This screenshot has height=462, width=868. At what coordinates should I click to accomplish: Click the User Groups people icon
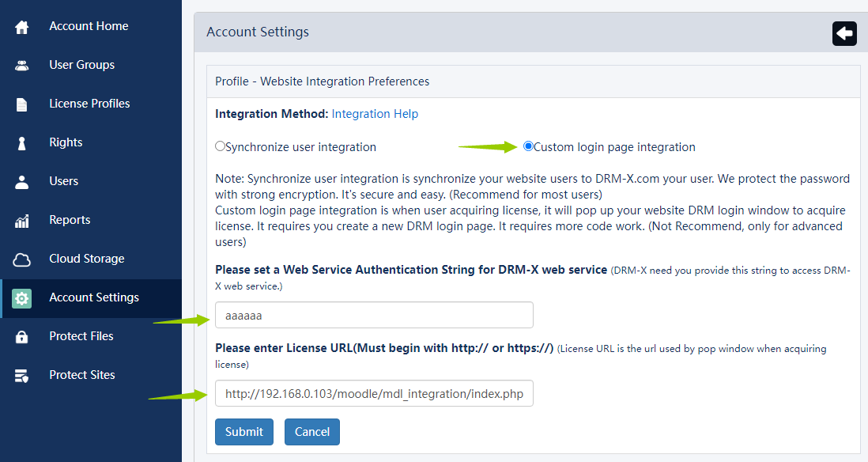pos(22,66)
